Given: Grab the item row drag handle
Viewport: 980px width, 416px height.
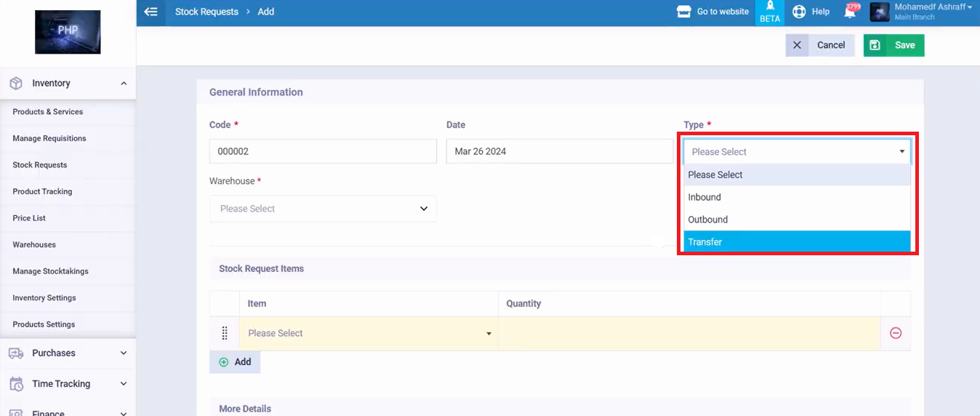Looking at the screenshot, I should pyautogui.click(x=224, y=333).
